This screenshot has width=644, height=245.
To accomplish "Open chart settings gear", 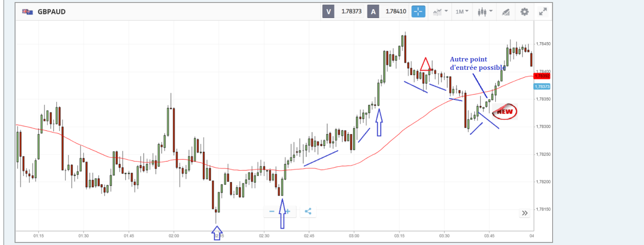I will tap(525, 12).
